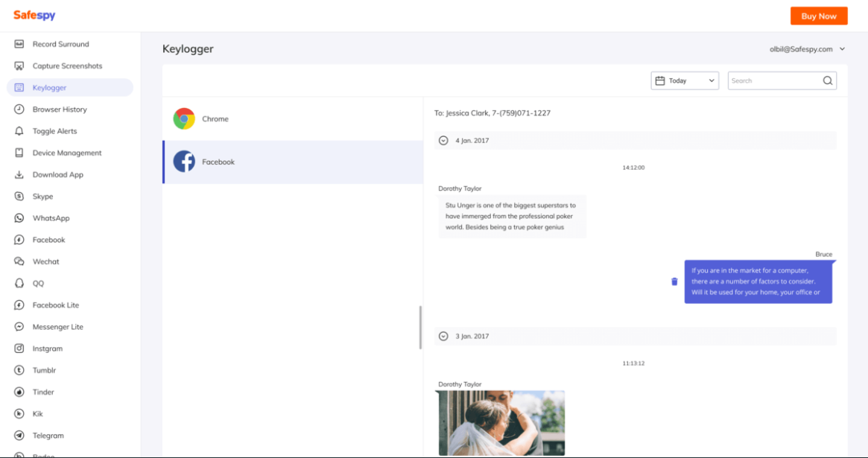Viewport: 868px width, 458px height.
Task: Collapse the 4 Jan. 2017 conversation section
Action: (x=443, y=141)
